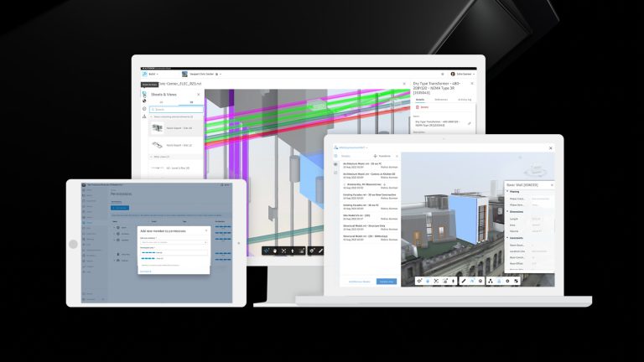This screenshot has width=644, height=362.
Task: Open Build product dropdown on monitor
Action: [153, 74]
